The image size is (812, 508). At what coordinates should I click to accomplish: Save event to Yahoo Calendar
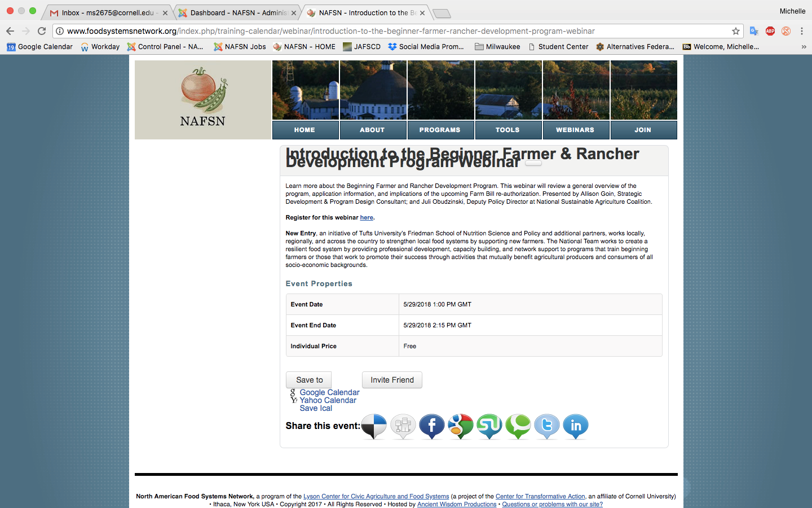[x=328, y=400]
